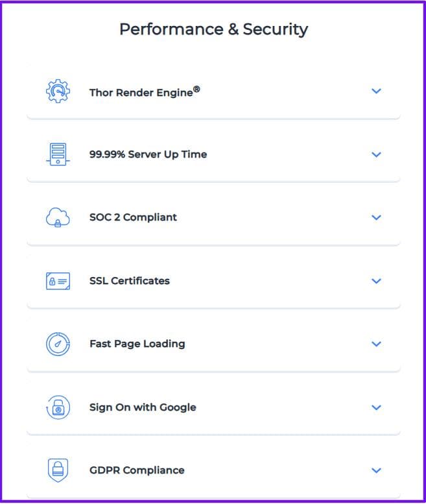Select the SSL Certificates title
426x504 pixels.
(x=129, y=281)
